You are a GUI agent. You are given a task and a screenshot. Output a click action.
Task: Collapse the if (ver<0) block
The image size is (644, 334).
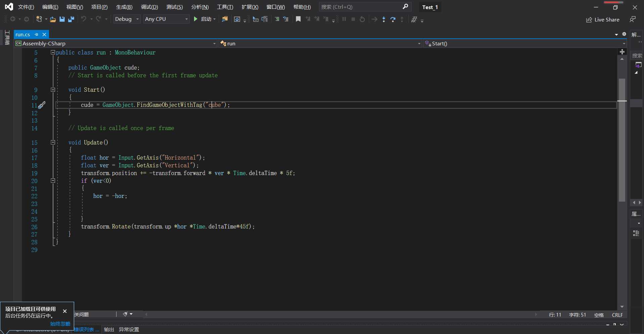pyautogui.click(x=53, y=181)
